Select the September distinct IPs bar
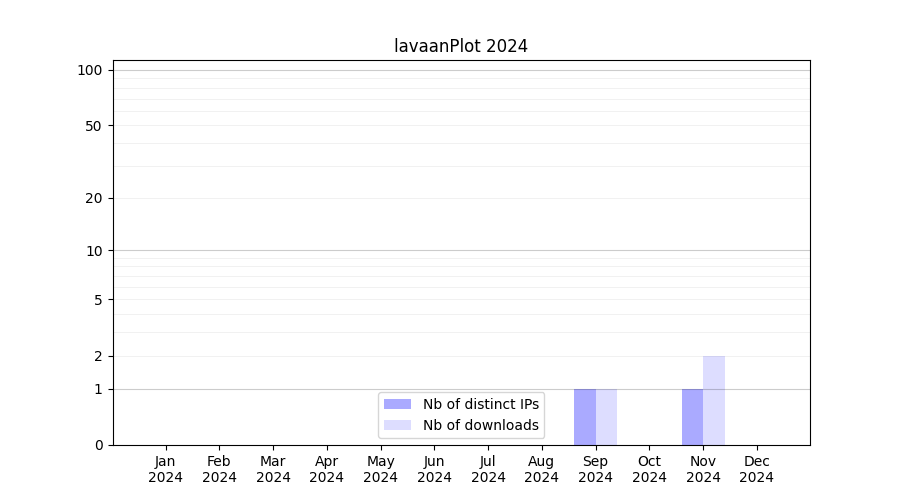Image resolution: width=900 pixels, height=500 pixels. (584, 417)
